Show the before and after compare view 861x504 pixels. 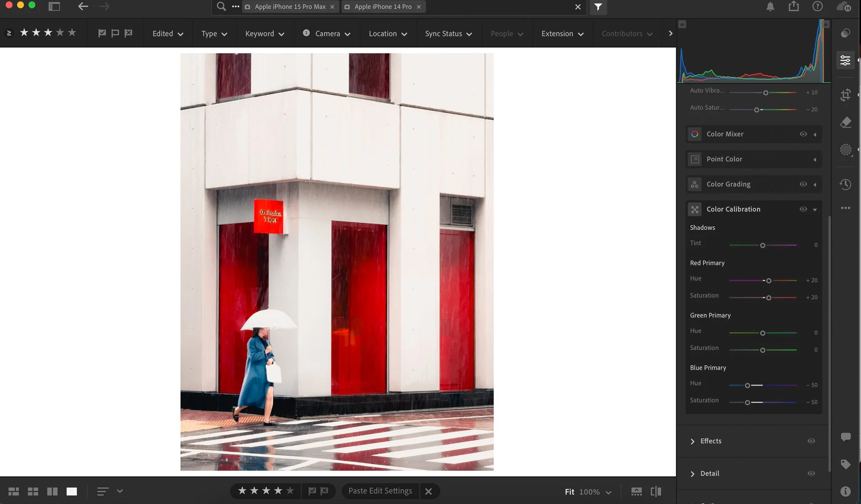coord(655,491)
